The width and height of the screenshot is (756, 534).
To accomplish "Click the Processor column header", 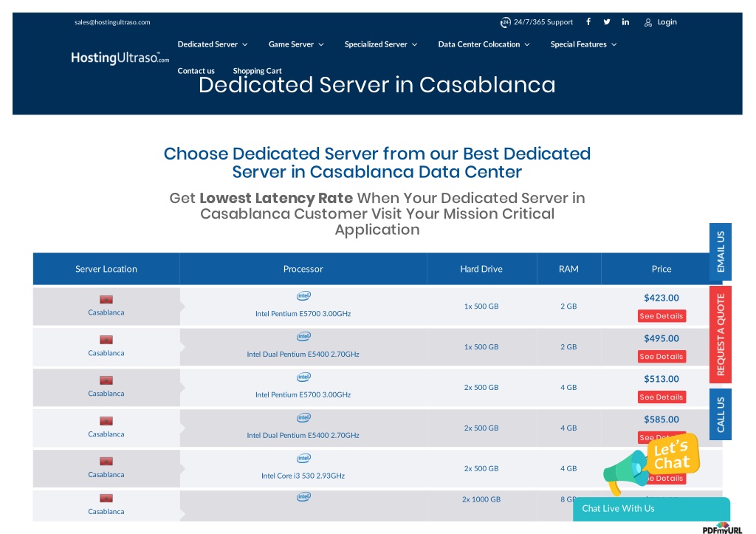I will 303,269.
